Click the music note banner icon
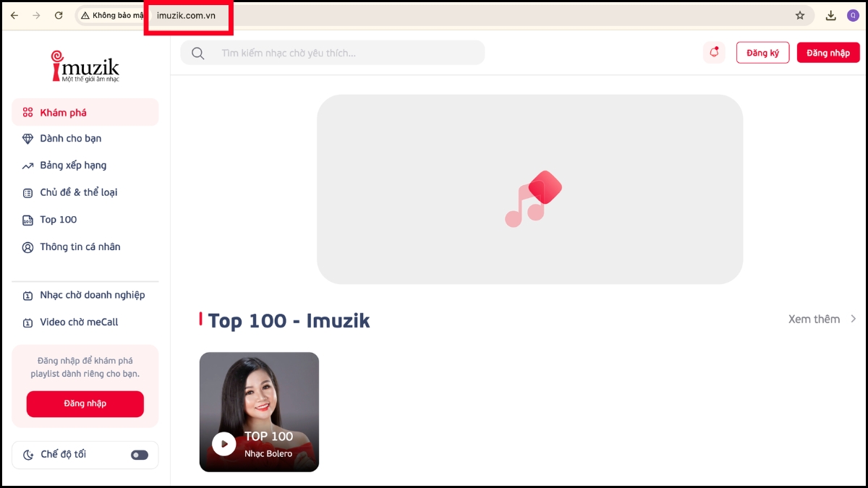 pyautogui.click(x=532, y=200)
